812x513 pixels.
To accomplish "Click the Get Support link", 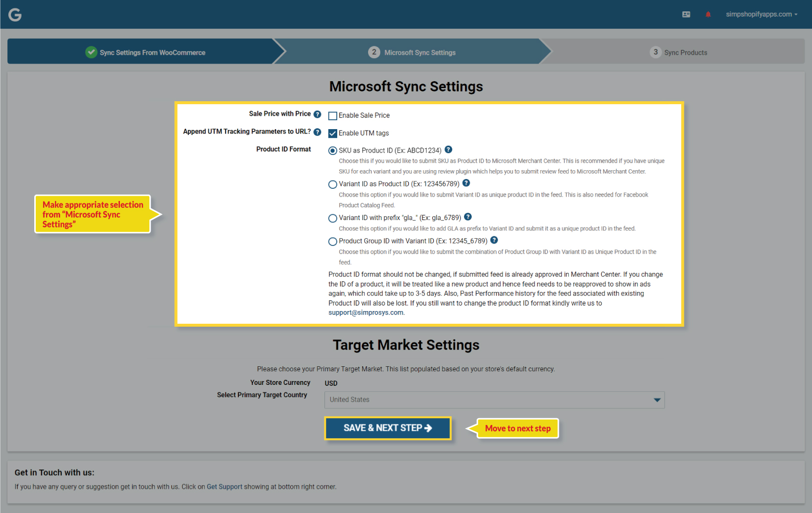I will (x=225, y=487).
